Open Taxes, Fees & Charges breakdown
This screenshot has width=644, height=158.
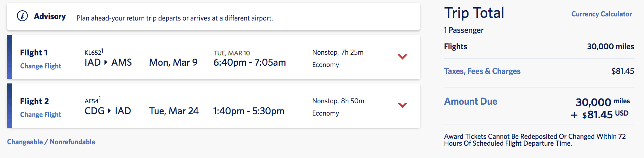[x=482, y=71]
